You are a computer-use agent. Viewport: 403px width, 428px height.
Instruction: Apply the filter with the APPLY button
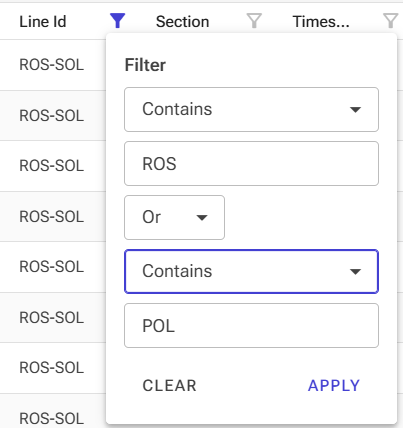[x=334, y=386]
